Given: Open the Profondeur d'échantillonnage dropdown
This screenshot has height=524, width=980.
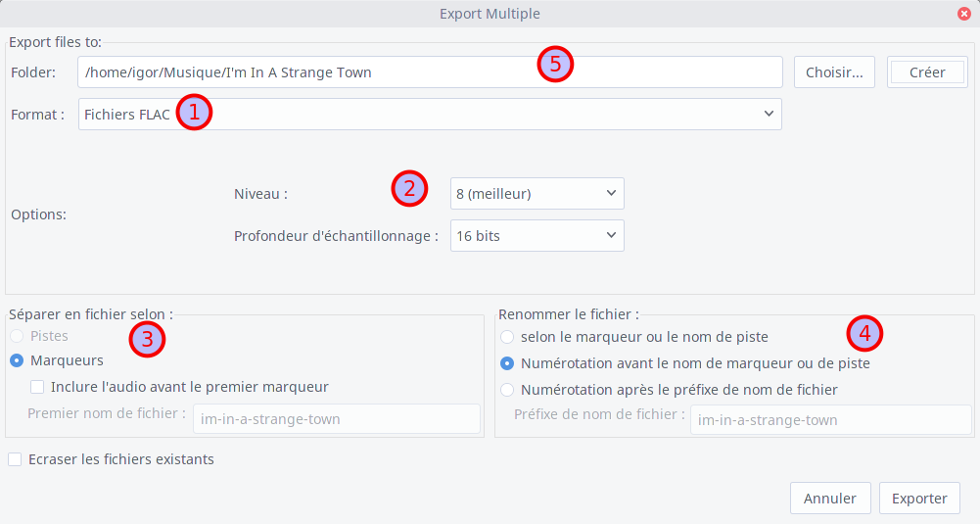Looking at the screenshot, I should point(537,236).
